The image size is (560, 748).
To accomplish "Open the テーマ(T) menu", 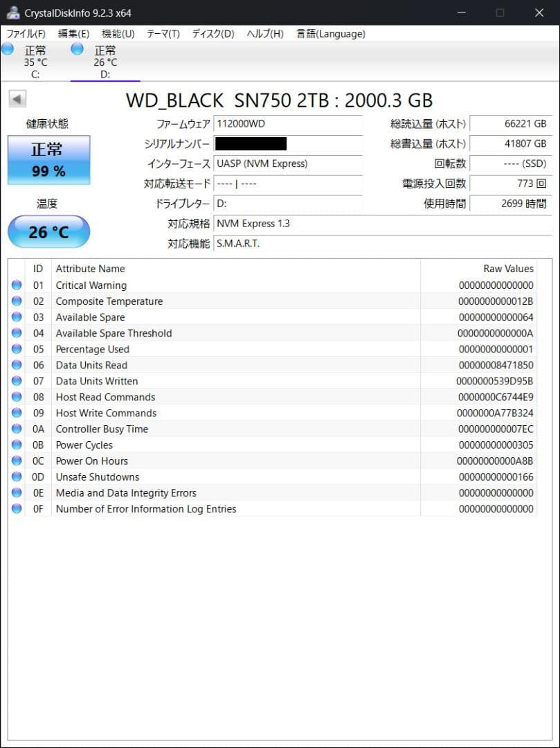I will tap(162, 33).
